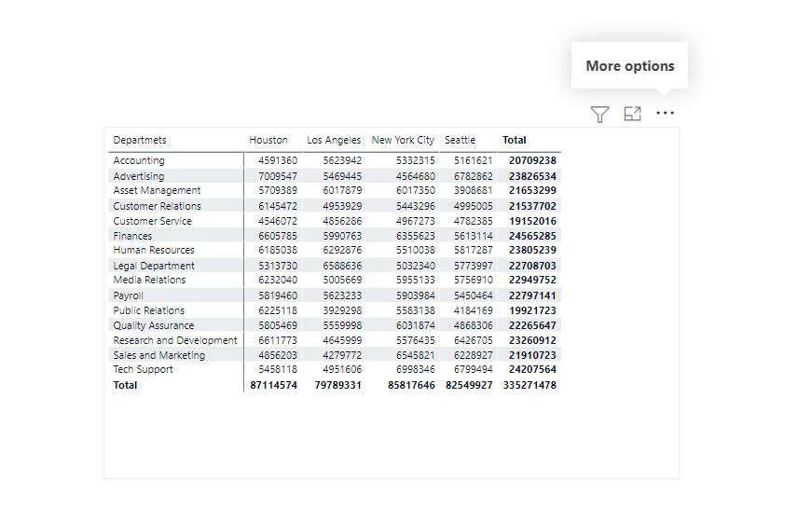
Task: Click Tech Support total value 24207564
Action: click(x=532, y=370)
